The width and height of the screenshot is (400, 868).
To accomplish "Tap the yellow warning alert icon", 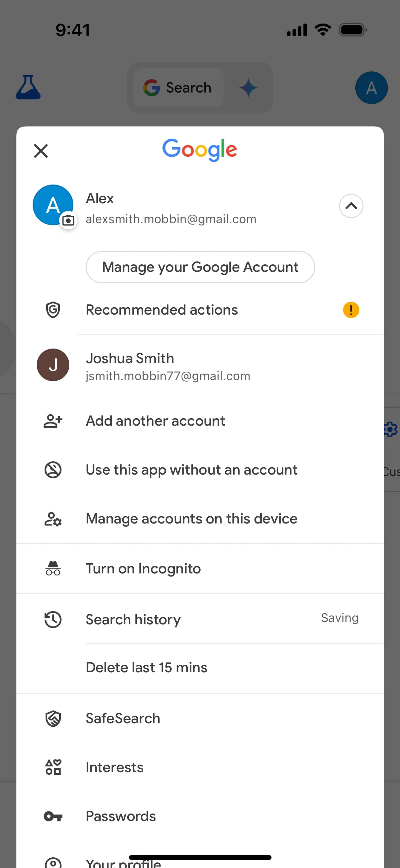I will tap(351, 310).
